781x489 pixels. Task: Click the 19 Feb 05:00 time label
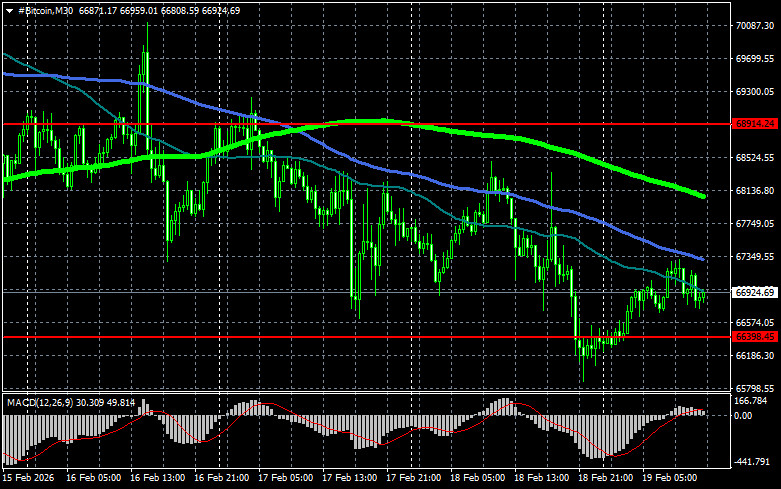tap(669, 478)
